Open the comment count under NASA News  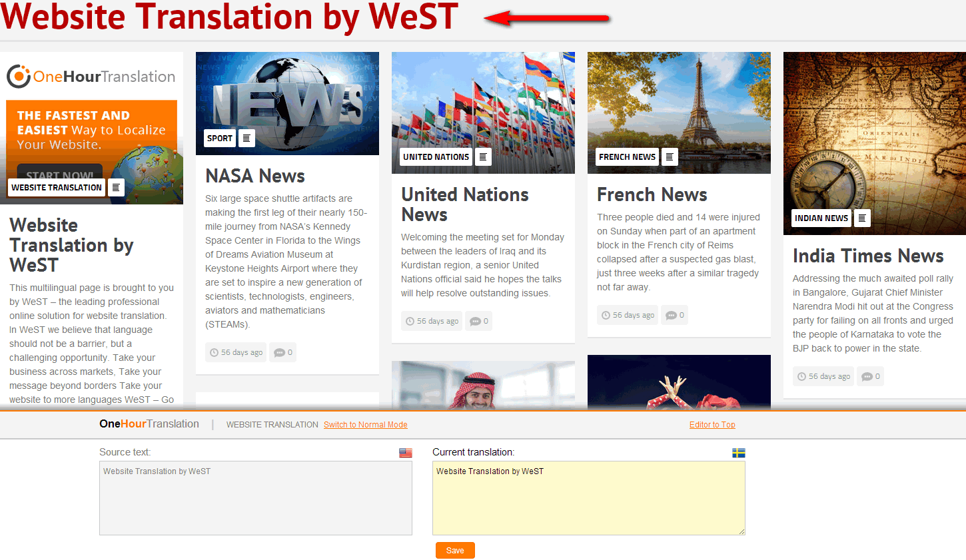pyautogui.click(x=283, y=352)
